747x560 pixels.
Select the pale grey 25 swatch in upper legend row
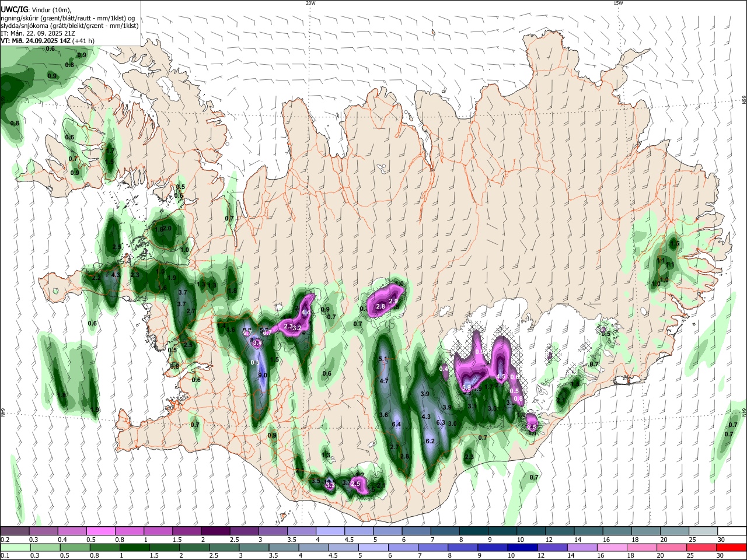click(702, 531)
